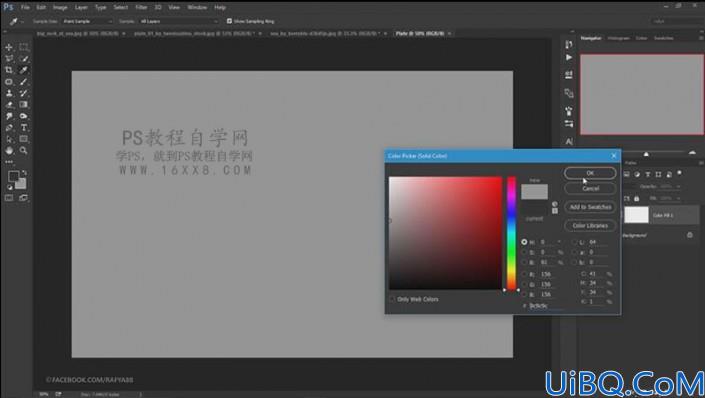Open the History panel icon

569,44
